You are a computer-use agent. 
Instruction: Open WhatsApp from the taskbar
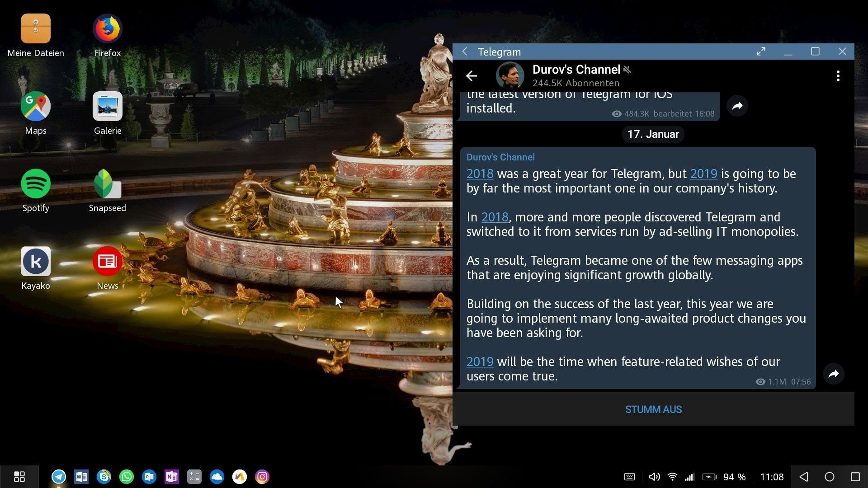click(x=127, y=477)
